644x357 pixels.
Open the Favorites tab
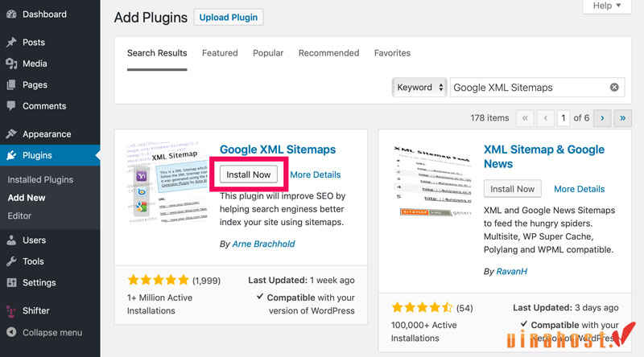coord(392,53)
